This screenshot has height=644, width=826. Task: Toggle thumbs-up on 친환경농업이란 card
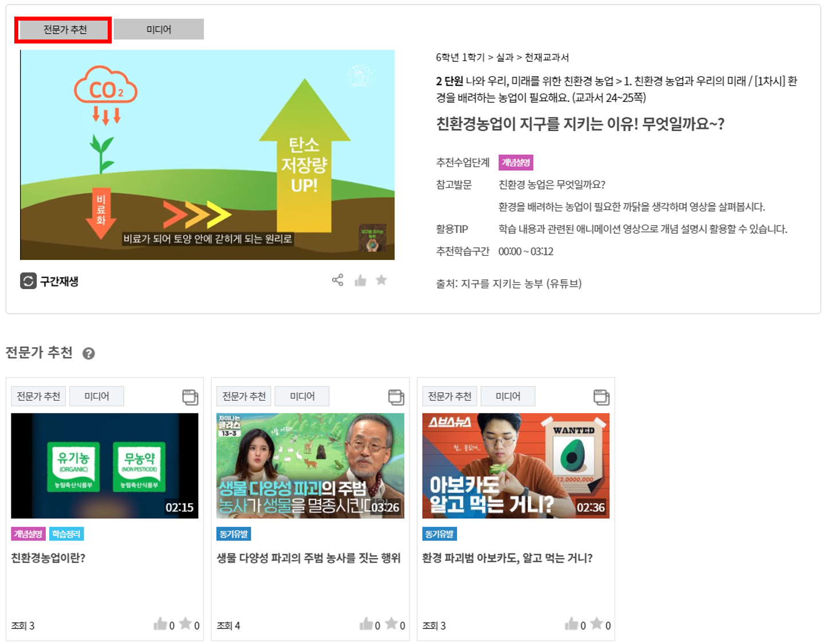point(160,624)
